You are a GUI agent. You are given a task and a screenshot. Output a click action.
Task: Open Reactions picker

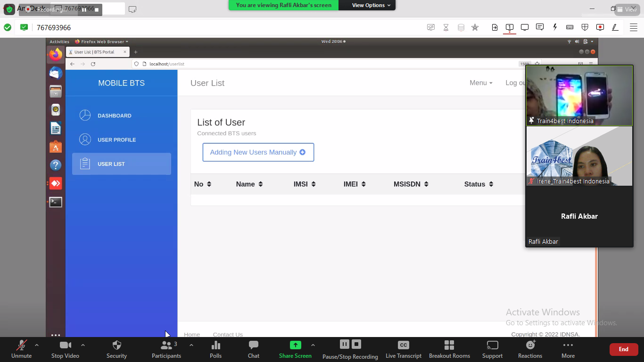pyautogui.click(x=530, y=349)
